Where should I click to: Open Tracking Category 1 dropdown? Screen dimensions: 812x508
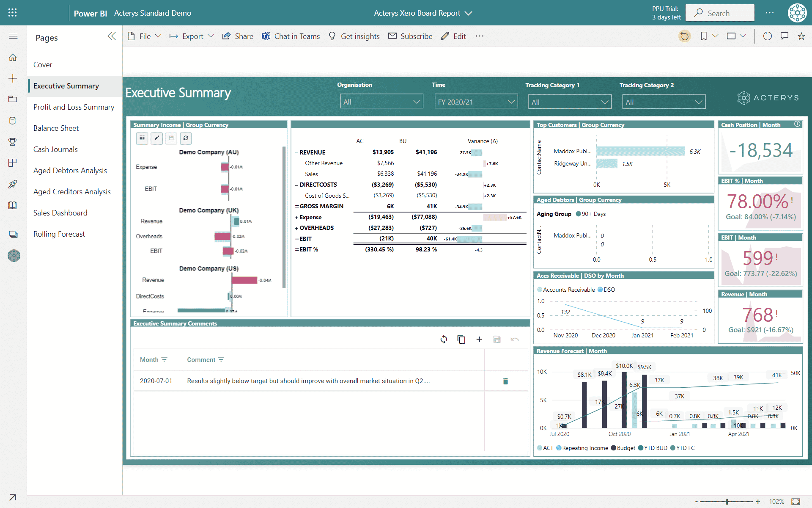click(570, 102)
